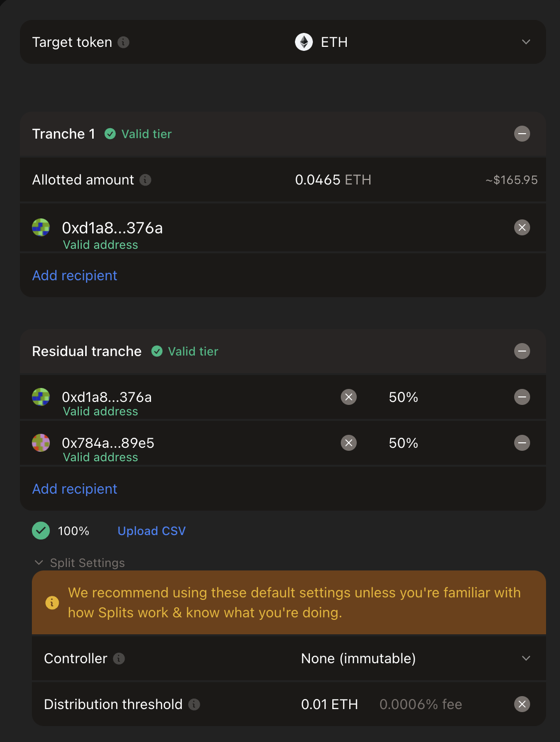
Task: Edit the 0.0465 ETH allotted amount field
Action: [333, 180]
